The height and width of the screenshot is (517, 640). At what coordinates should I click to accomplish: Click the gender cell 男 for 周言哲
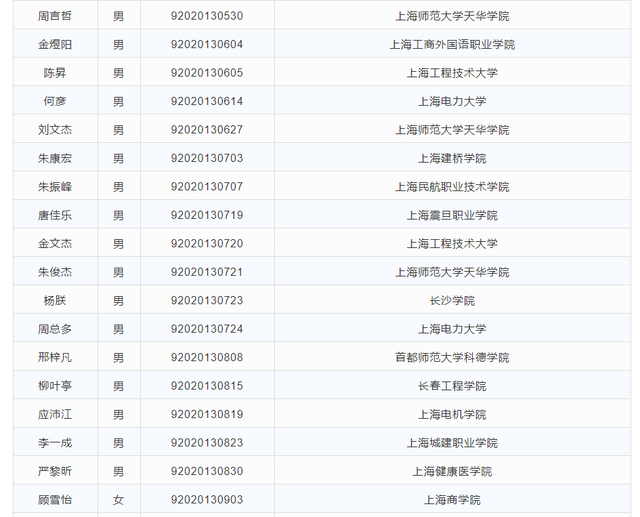(118, 16)
